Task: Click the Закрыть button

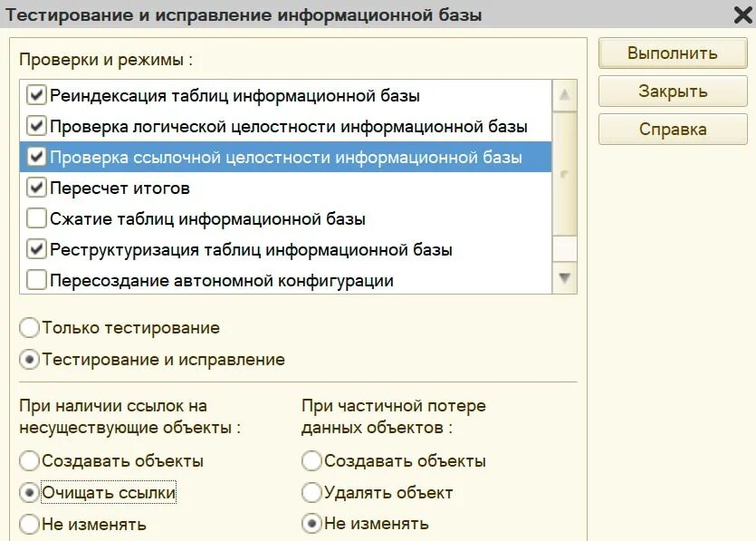Action: (x=673, y=91)
